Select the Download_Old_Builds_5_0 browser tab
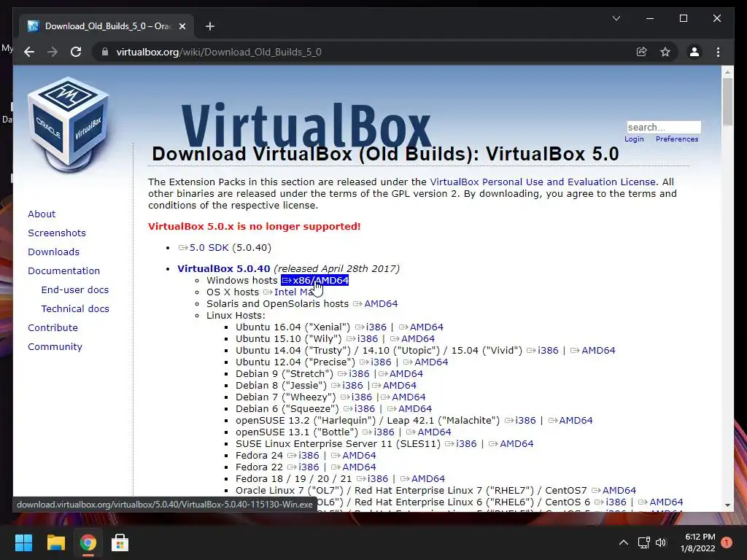The height and width of the screenshot is (560, 747). [x=107, y=26]
